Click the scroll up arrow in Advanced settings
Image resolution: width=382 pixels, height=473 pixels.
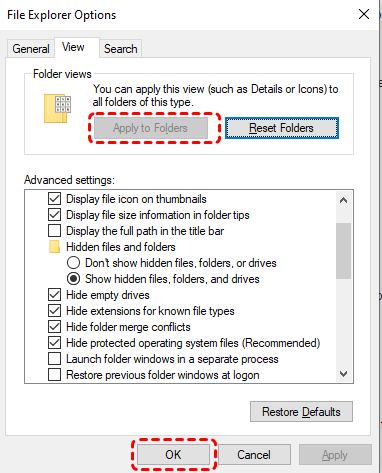343,200
